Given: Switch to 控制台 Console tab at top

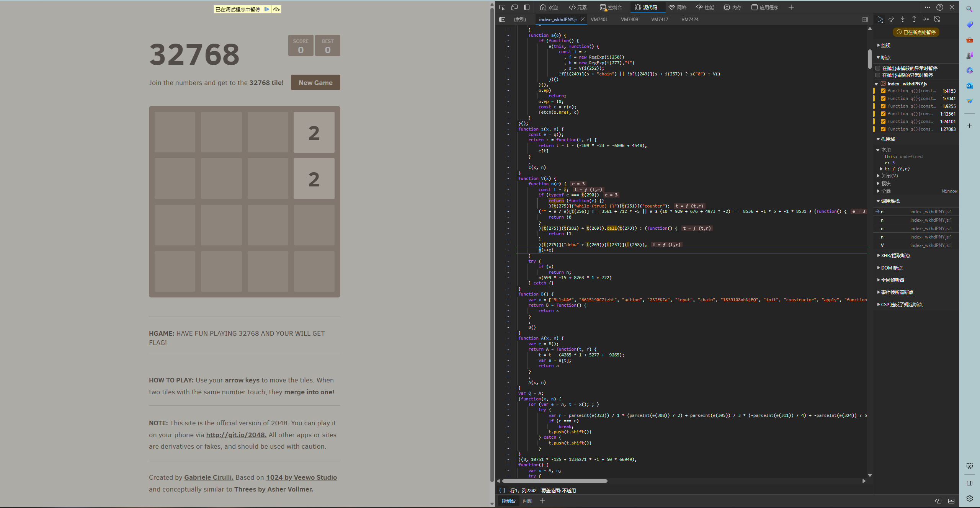Looking at the screenshot, I should point(611,7).
